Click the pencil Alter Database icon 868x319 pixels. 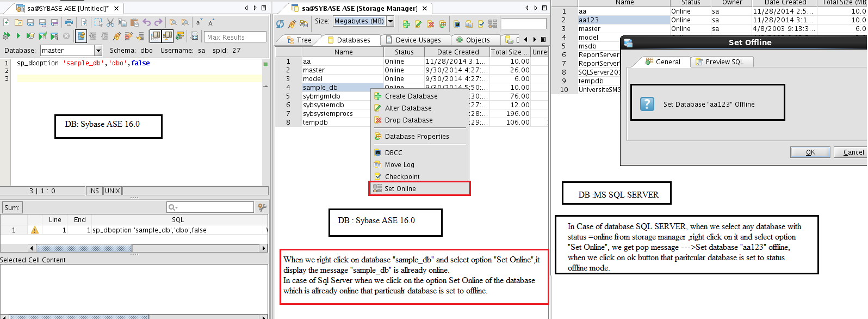pos(418,24)
